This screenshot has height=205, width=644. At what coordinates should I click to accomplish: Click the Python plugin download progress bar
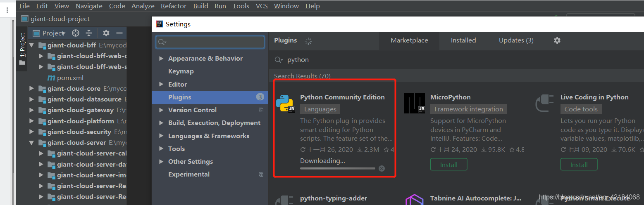[337, 168]
